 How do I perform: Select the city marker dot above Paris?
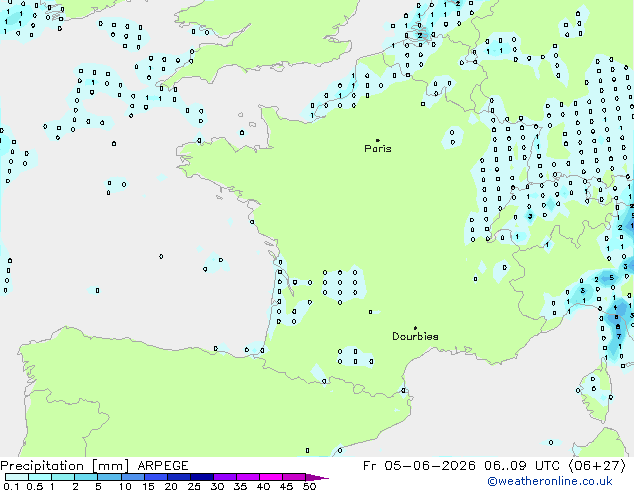tap(378, 140)
